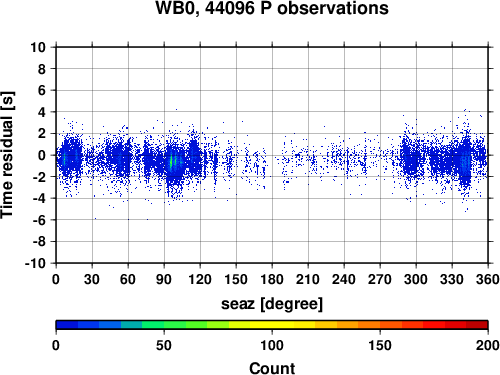500x375 pixels.
Task: Click the y-axis tick label 10
Action: 38,47
